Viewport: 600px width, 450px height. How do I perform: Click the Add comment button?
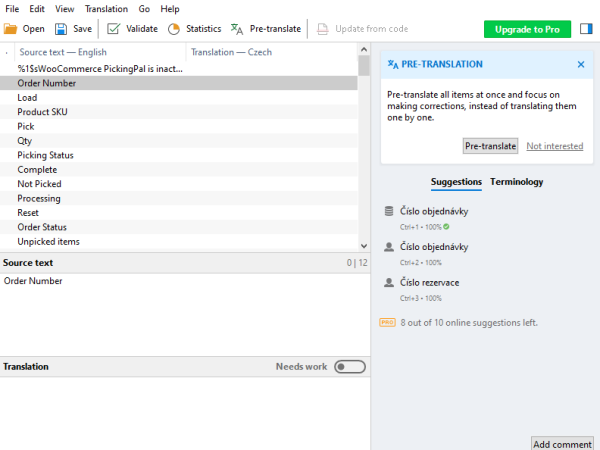[x=562, y=443]
